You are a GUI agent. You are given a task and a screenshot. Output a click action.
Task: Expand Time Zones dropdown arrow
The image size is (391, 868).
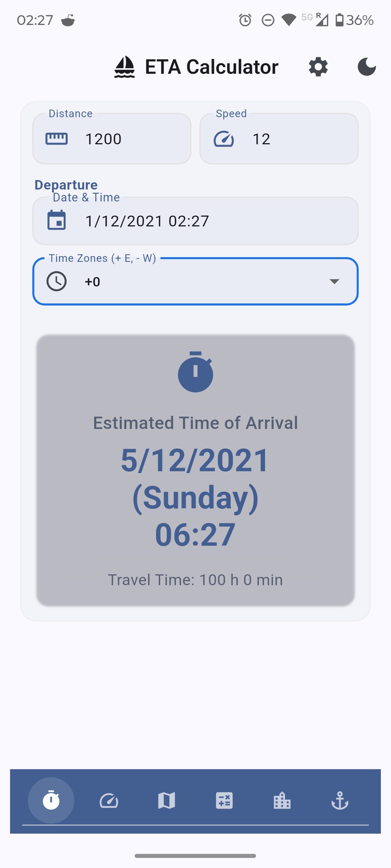coord(335,281)
